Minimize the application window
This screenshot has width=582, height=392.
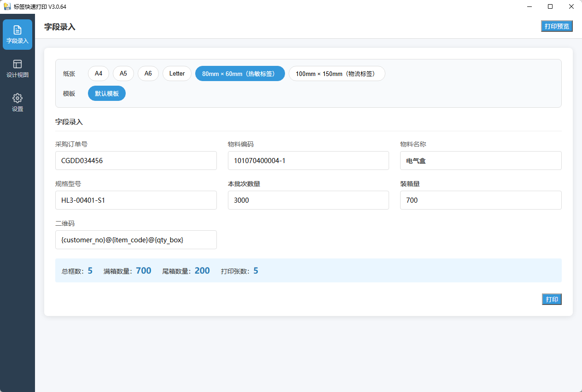point(529,6)
